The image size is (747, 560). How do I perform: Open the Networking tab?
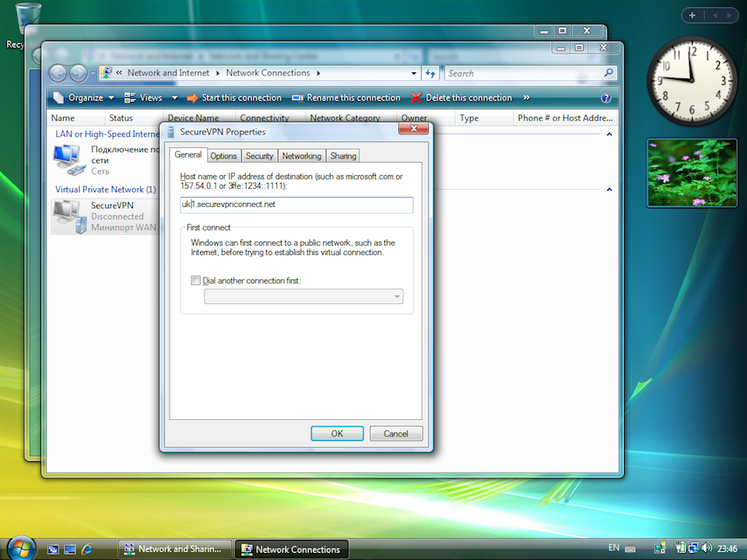301,156
